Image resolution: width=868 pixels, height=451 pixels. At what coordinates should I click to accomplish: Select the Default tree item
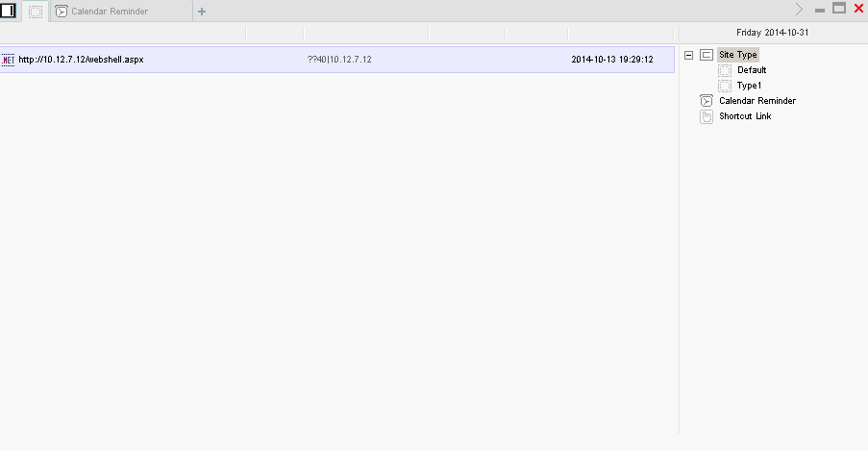[x=752, y=70]
